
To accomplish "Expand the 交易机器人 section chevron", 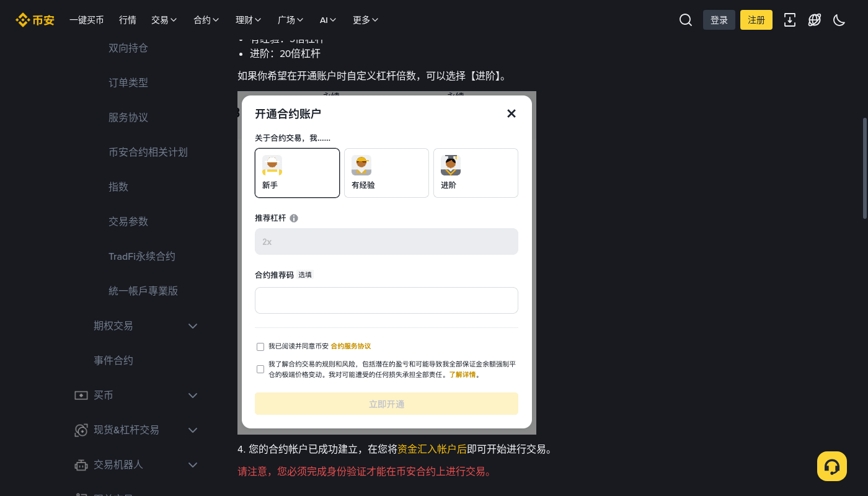I will (x=193, y=464).
